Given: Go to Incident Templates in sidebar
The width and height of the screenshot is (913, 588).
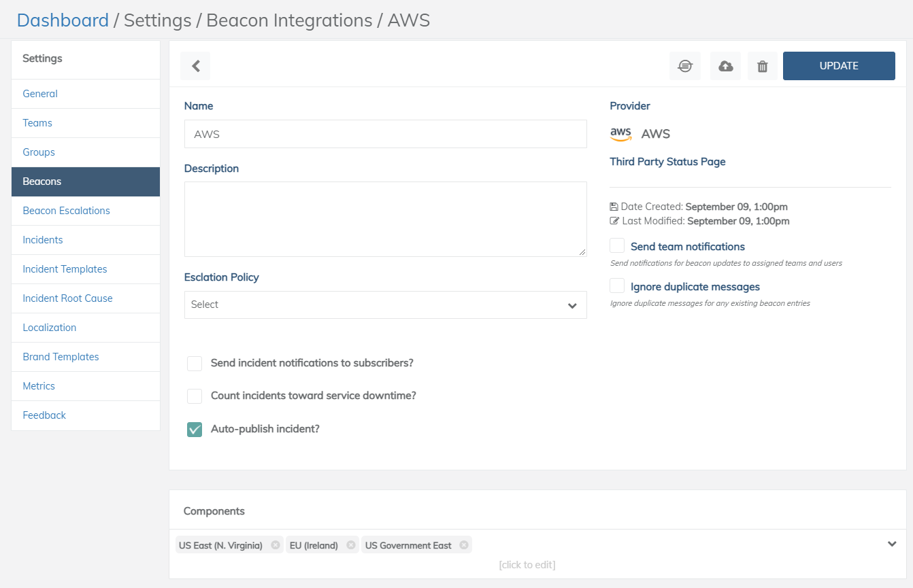Looking at the screenshot, I should (x=65, y=269).
